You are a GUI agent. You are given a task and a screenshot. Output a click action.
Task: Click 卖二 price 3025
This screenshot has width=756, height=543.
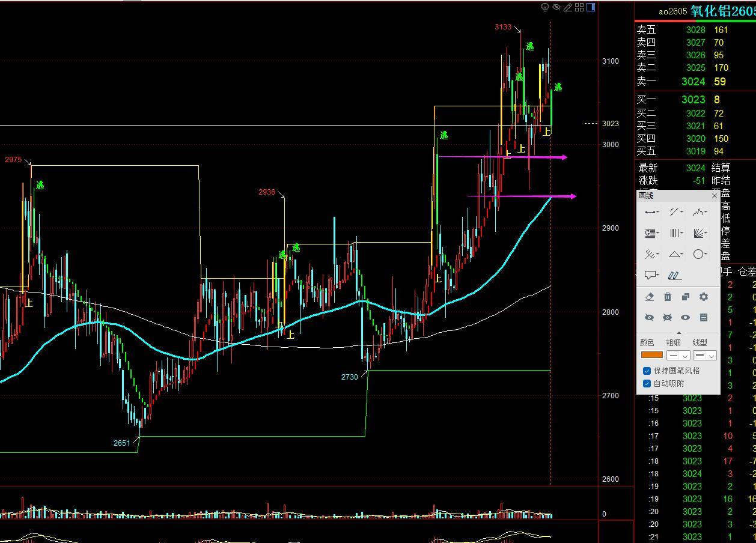point(696,67)
